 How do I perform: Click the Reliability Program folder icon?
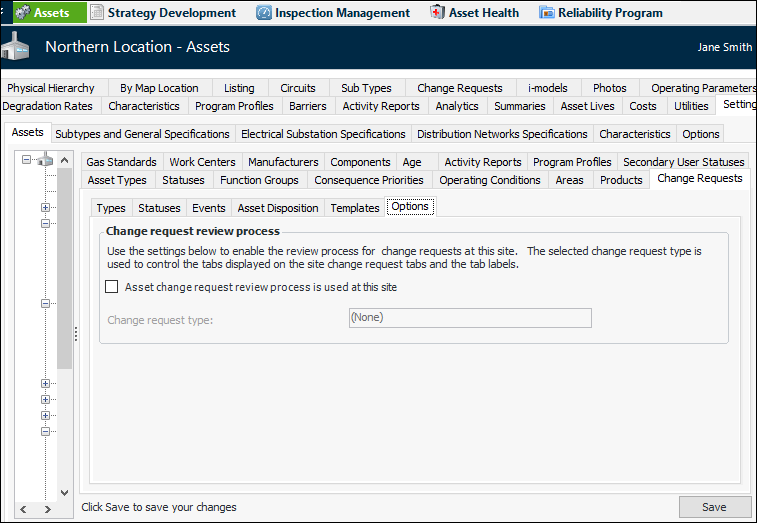click(x=547, y=13)
